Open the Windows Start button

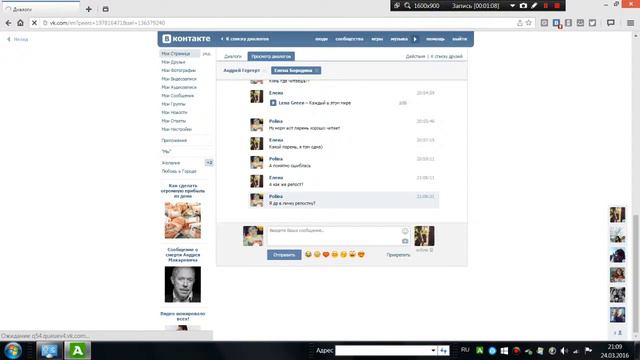click(13, 350)
